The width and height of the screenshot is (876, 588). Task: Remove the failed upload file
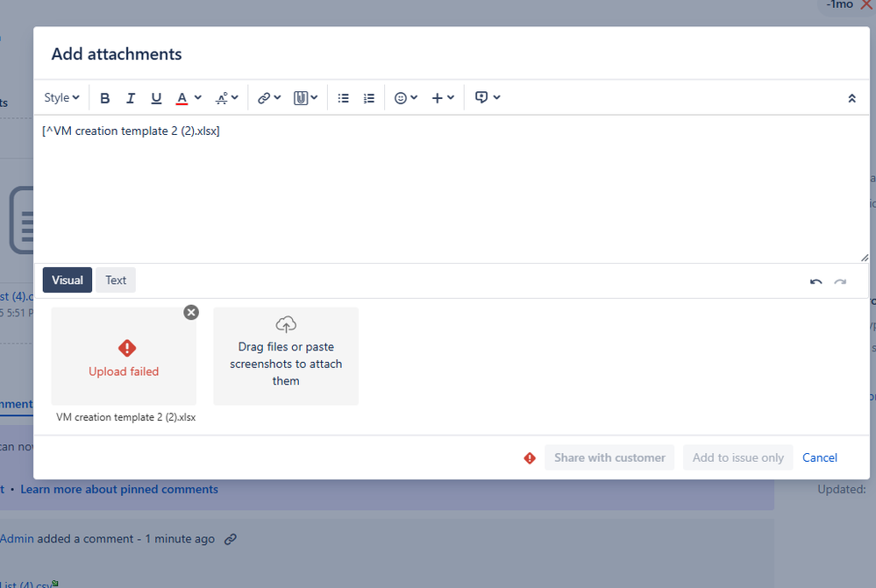[191, 312]
